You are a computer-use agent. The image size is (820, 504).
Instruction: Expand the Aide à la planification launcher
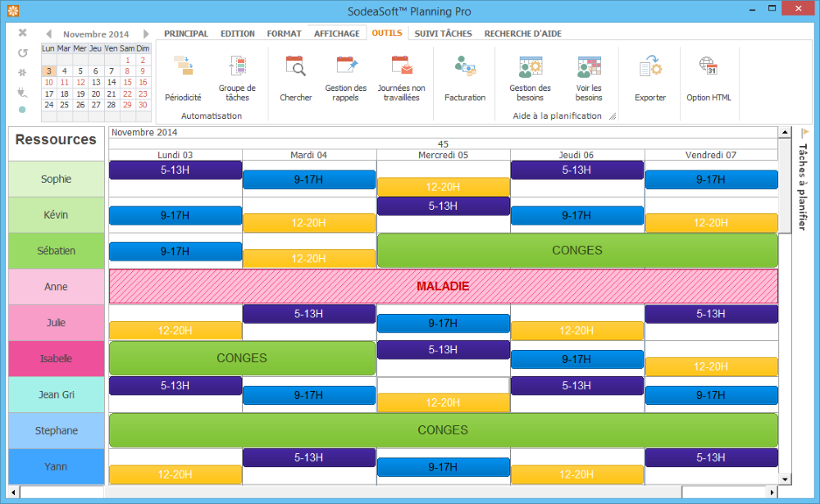point(612,117)
